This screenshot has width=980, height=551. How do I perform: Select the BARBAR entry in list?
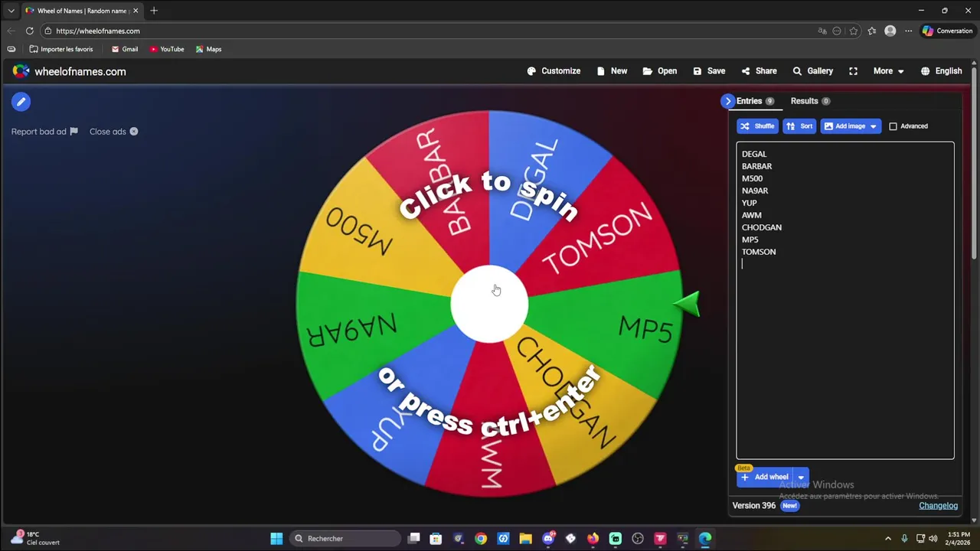756,166
